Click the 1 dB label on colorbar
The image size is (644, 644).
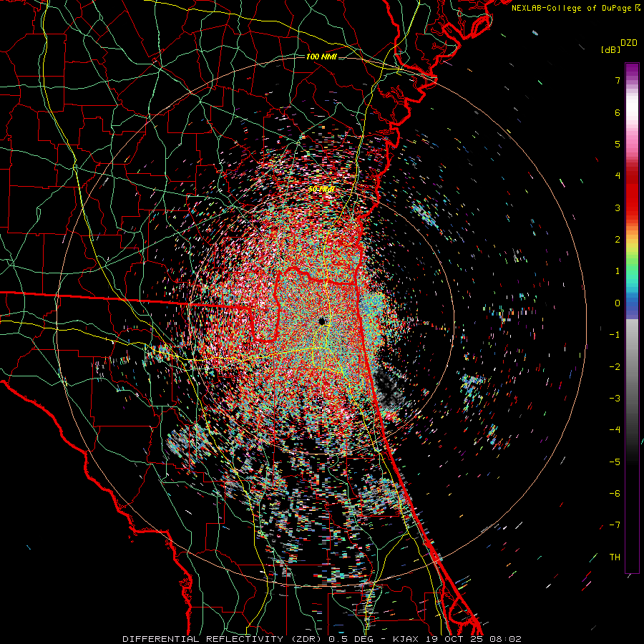coord(618,271)
